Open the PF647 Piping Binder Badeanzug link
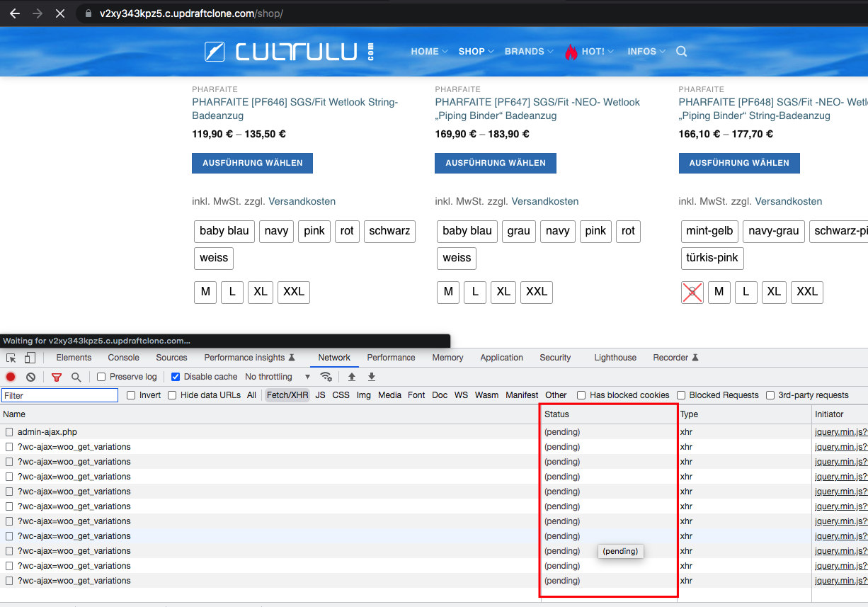Screen dimensions: 868x607 tap(537, 109)
